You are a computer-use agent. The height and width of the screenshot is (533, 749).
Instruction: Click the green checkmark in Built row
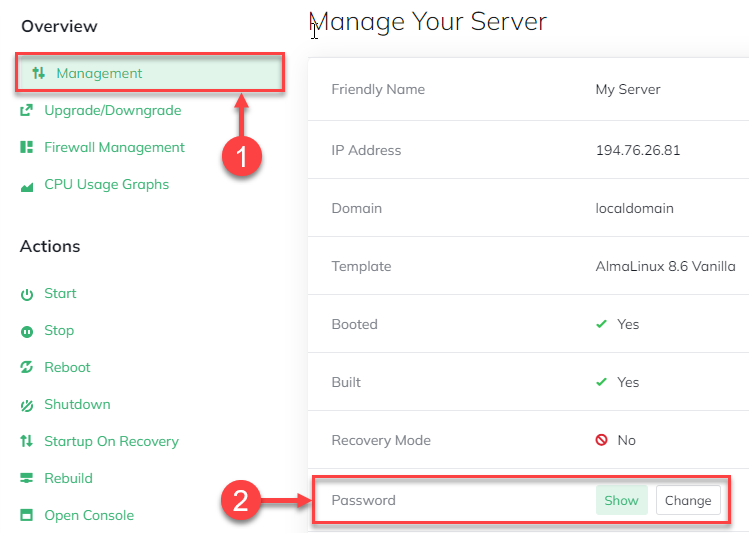(601, 383)
